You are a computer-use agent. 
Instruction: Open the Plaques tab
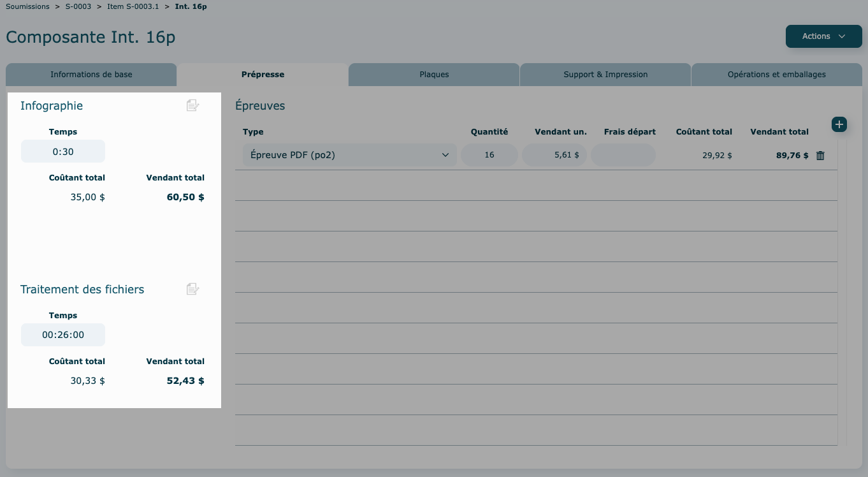(434, 75)
